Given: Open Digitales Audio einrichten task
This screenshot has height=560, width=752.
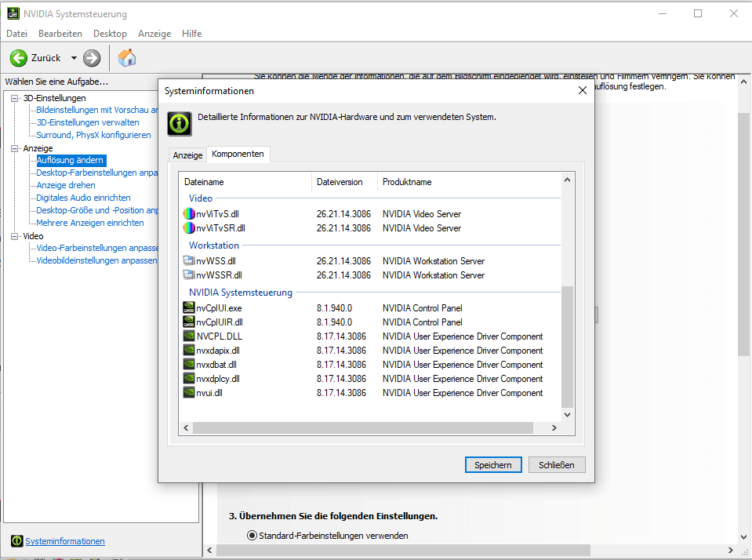Looking at the screenshot, I should click(x=83, y=198).
